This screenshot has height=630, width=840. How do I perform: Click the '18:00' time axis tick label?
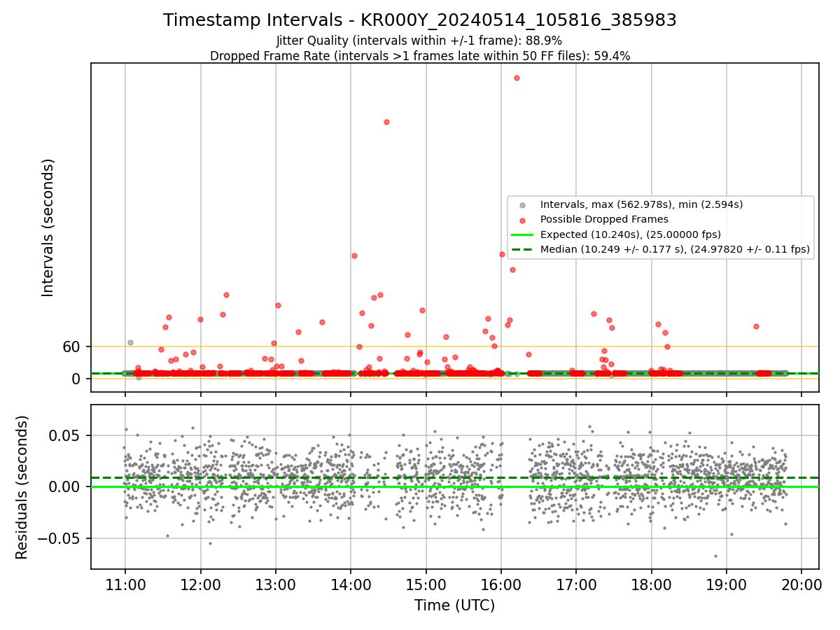651,584
